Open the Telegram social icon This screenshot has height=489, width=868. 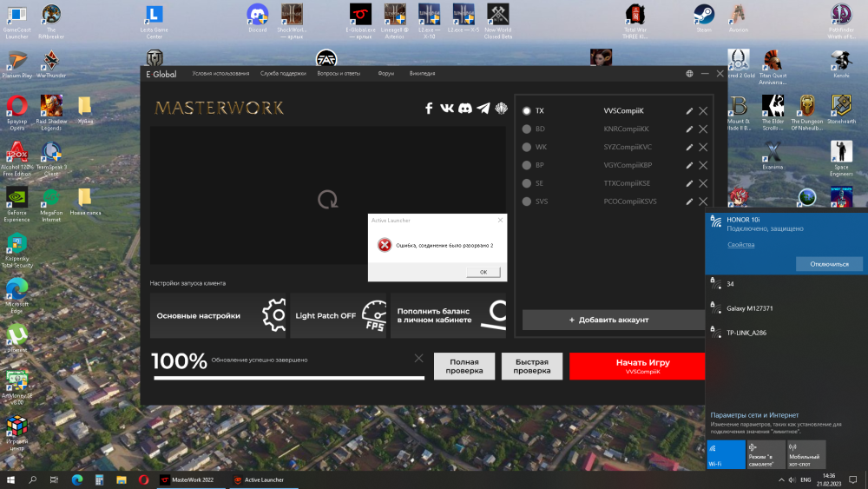[483, 109]
